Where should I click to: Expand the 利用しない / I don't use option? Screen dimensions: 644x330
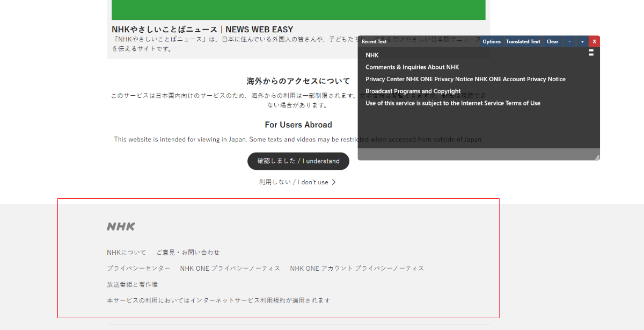point(298,182)
